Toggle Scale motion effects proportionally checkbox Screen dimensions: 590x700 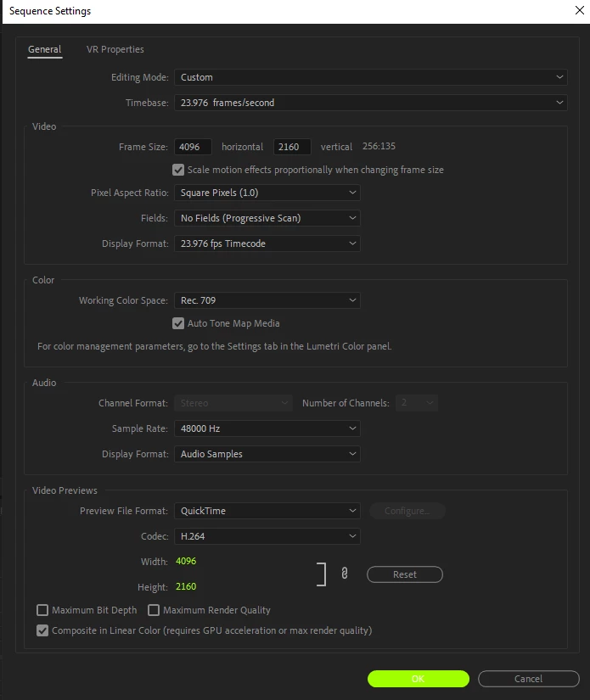pos(178,170)
